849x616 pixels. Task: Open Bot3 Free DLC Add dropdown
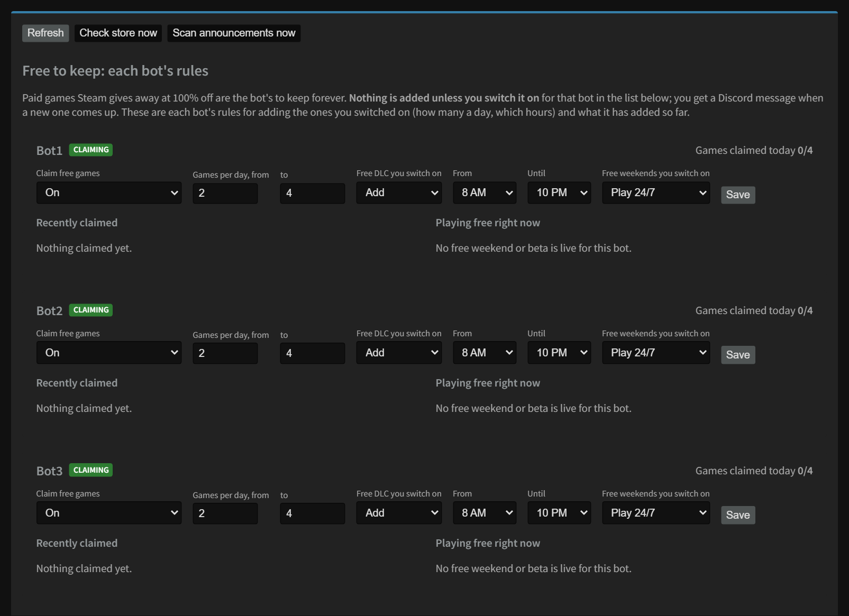(x=399, y=513)
